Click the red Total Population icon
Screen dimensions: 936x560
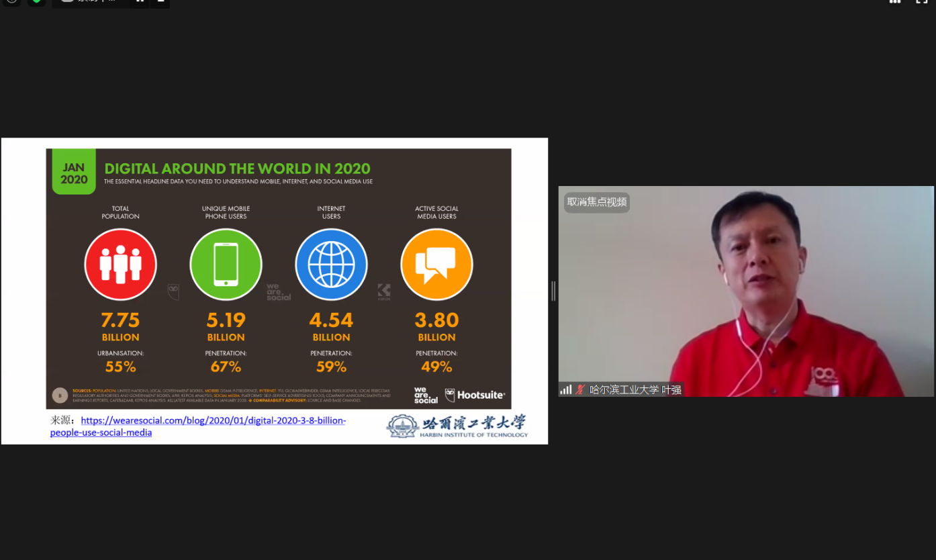121,265
